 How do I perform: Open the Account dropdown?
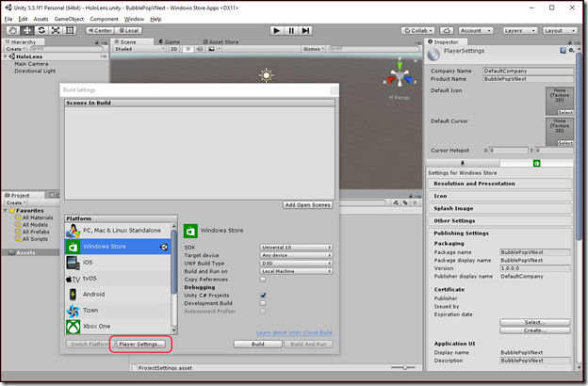(476, 31)
